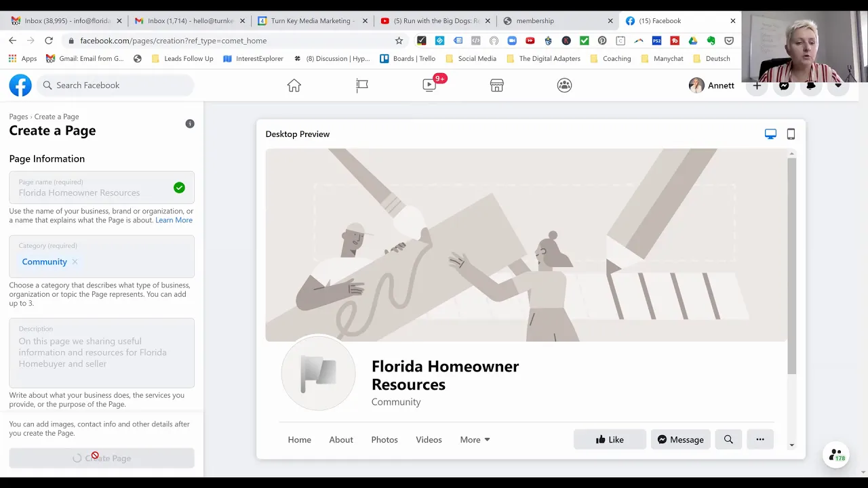Click the Evernote elephant extension icon
868x488 pixels.
click(711, 41)
